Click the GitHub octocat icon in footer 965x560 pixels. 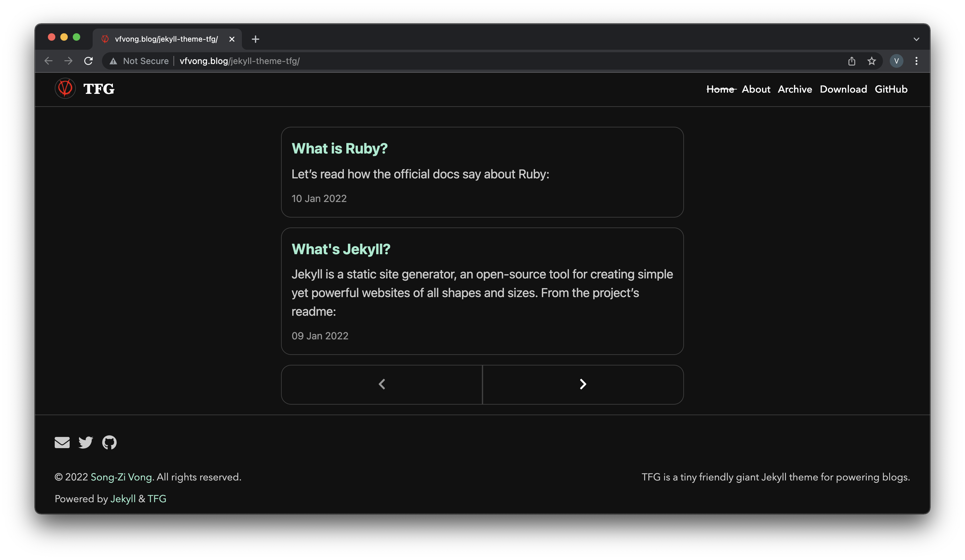[109, 442]
